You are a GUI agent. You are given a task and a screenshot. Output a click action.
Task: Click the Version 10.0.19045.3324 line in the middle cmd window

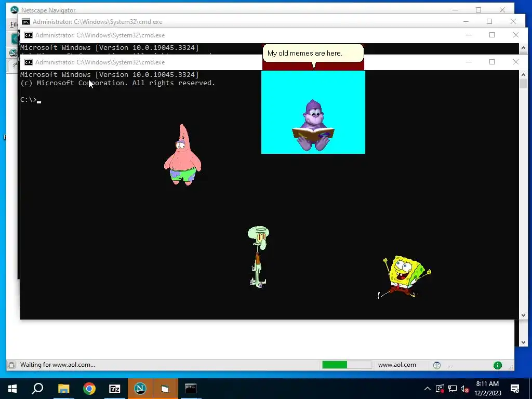pyautogui.click(x=110, y=47)
